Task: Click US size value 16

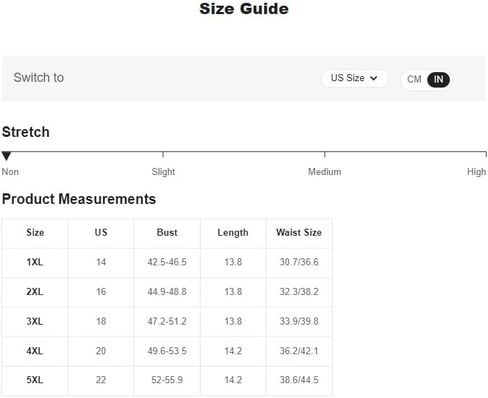Action: pos(101,292)
